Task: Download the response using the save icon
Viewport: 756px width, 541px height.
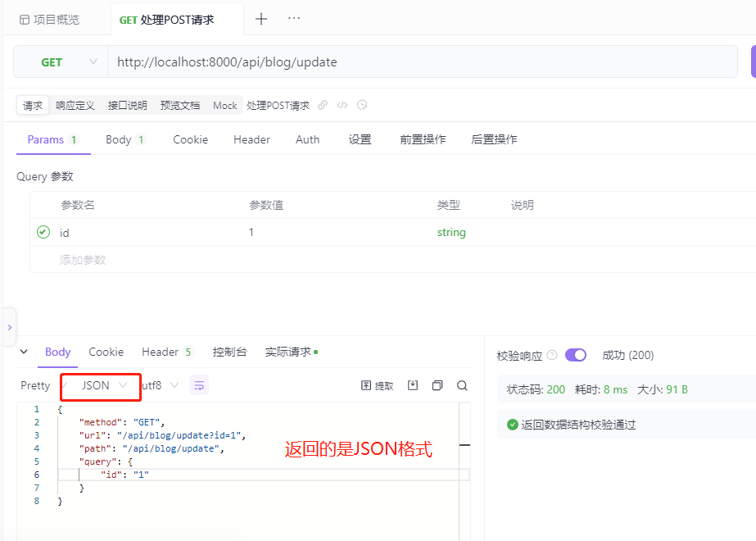Action: pyautogui.click(x=413, y=385)
